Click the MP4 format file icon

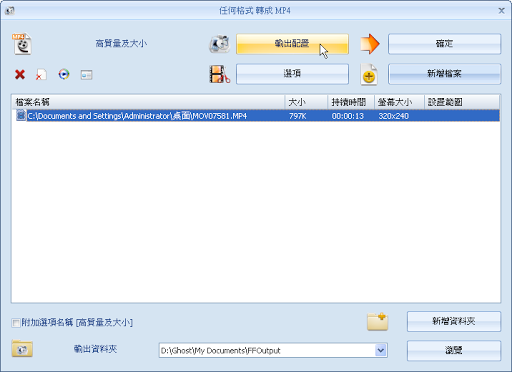click(x=22, y=44)
